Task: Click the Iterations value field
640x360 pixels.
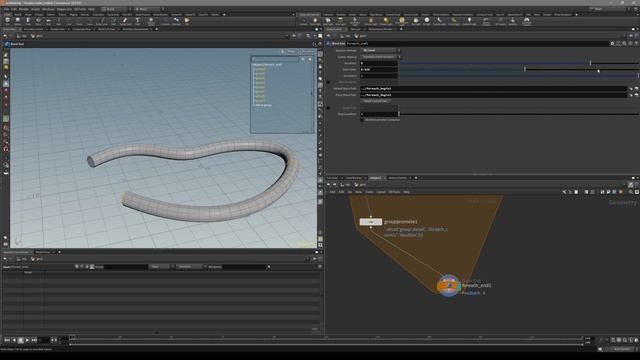Action: tap(379, 63)
